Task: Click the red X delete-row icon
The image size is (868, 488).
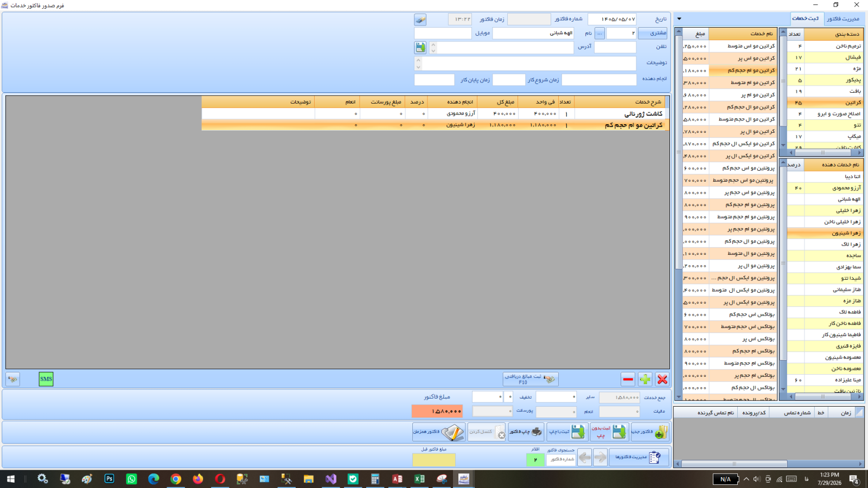Action: [662, 379]
